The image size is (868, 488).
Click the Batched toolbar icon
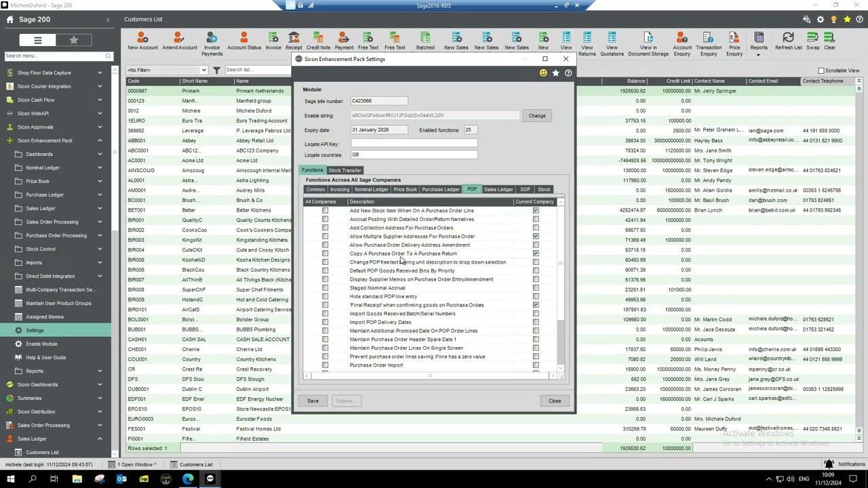coord(425,41)
